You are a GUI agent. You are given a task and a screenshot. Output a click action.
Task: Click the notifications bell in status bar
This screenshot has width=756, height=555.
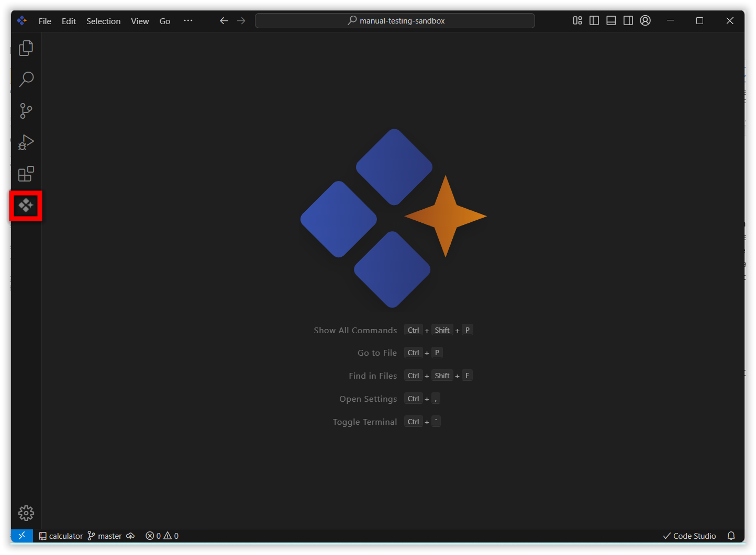click(x=731, y=536)
